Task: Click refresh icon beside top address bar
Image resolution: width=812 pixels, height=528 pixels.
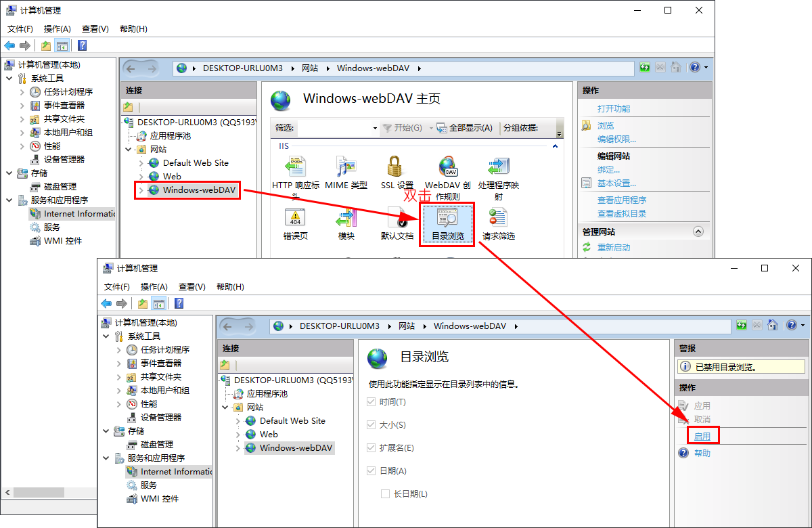Action: tap(645, 68)
